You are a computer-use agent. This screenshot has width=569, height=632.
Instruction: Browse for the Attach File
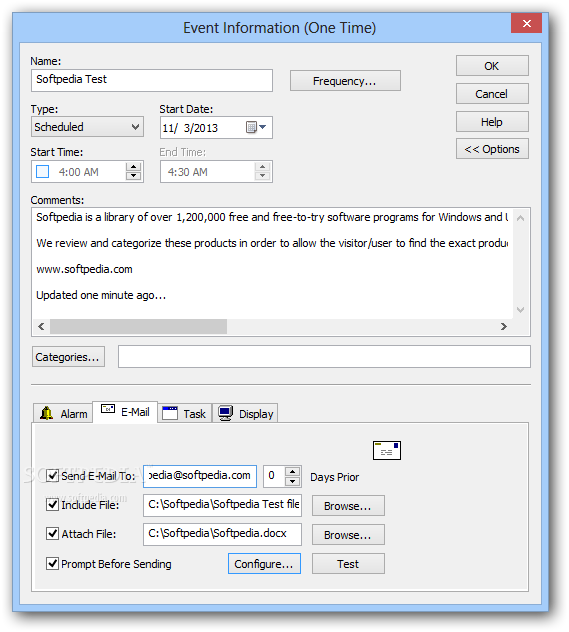(x=348, y=534)
